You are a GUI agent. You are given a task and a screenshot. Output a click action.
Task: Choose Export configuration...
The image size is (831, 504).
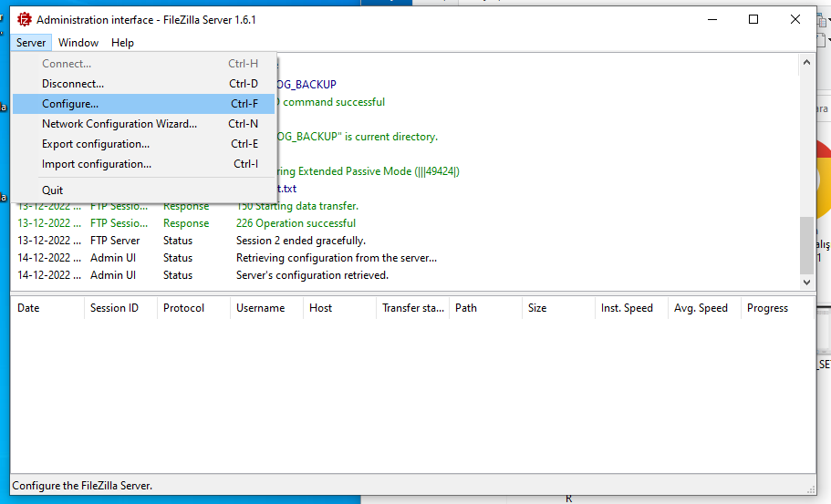[x=143, y=144]
